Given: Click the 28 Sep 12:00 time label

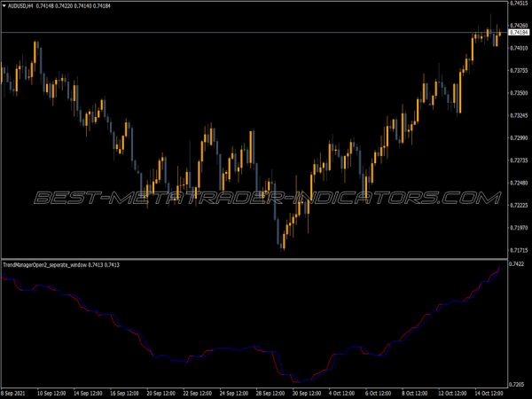Looking at the screenshot, I should (x=270, y=393).
